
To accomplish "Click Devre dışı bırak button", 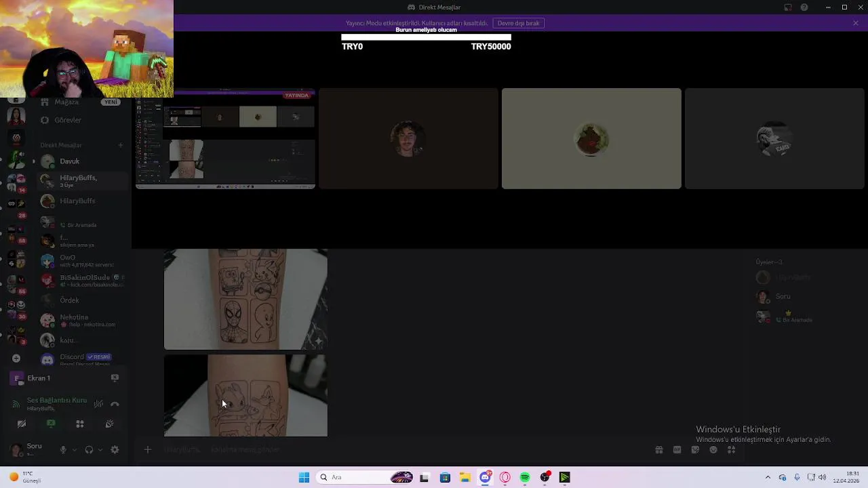I will pyautogui.click(x=518, y=23).
